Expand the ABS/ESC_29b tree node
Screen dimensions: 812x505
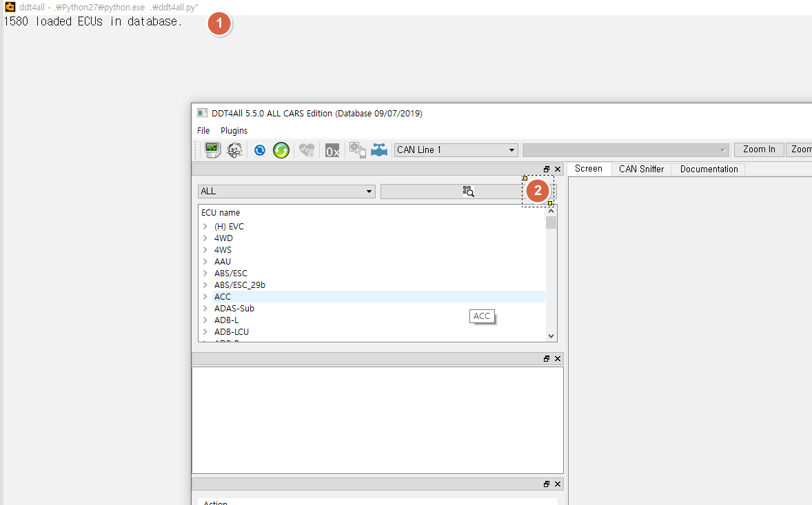[205, 285]
